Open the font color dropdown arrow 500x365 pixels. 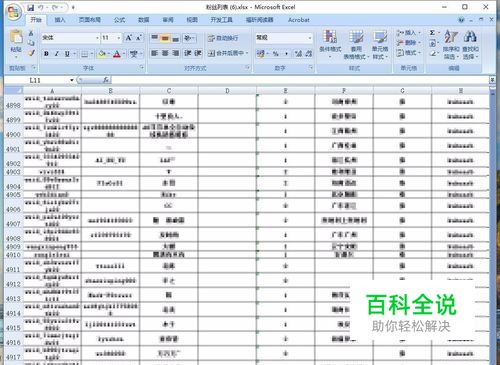[124, 54]
